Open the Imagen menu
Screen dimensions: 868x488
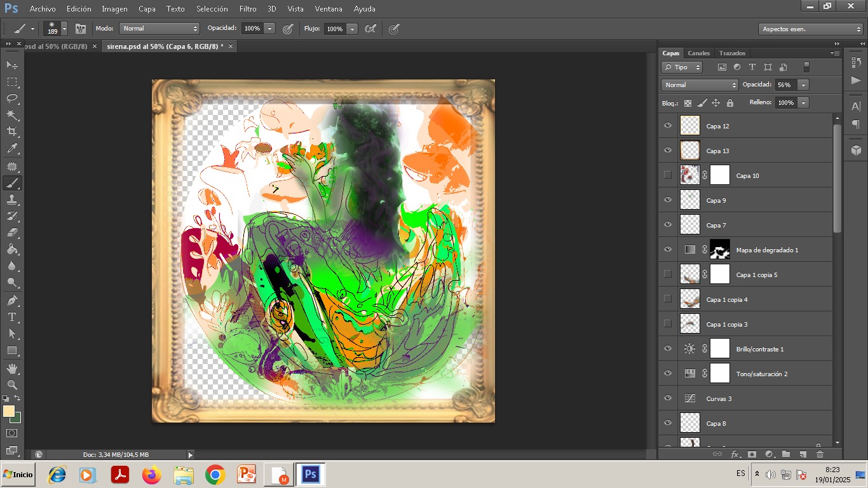click(x=114, y=9)
